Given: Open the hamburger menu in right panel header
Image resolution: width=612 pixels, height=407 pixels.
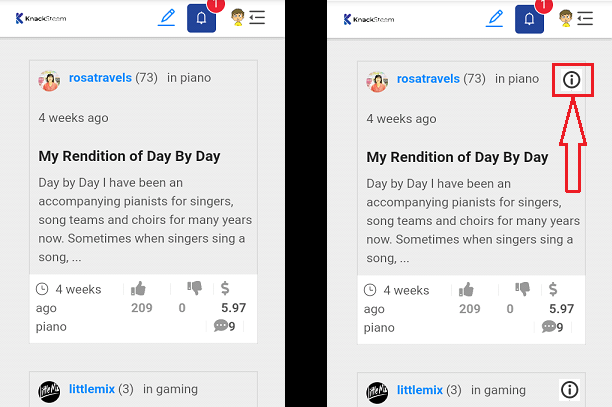Looking at the screenshot, I should tap(585, 18).
